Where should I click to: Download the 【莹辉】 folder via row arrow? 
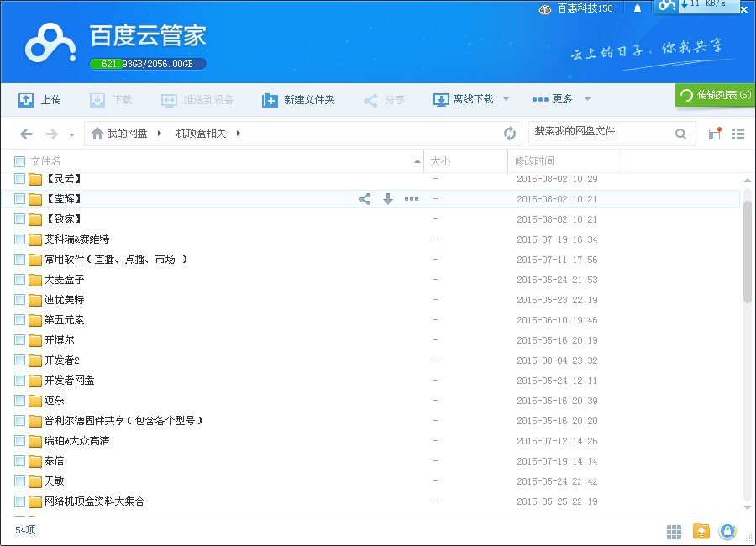pos(388,199)
